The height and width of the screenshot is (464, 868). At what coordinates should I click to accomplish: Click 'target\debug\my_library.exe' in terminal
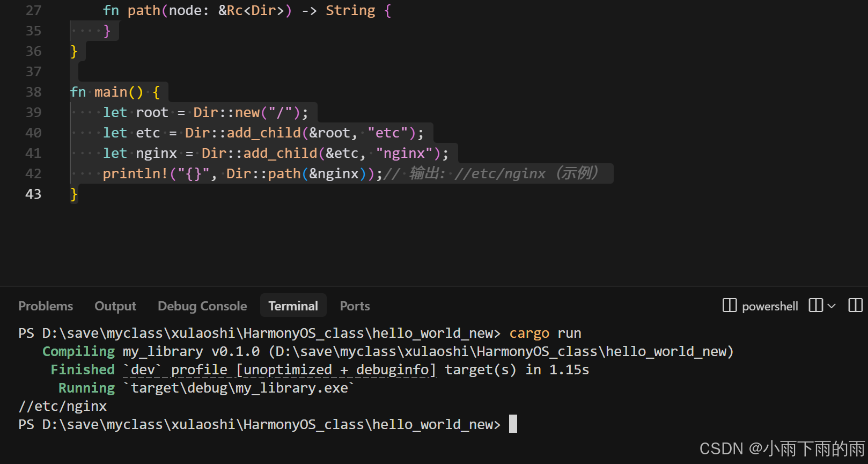[x=239, y=388]
